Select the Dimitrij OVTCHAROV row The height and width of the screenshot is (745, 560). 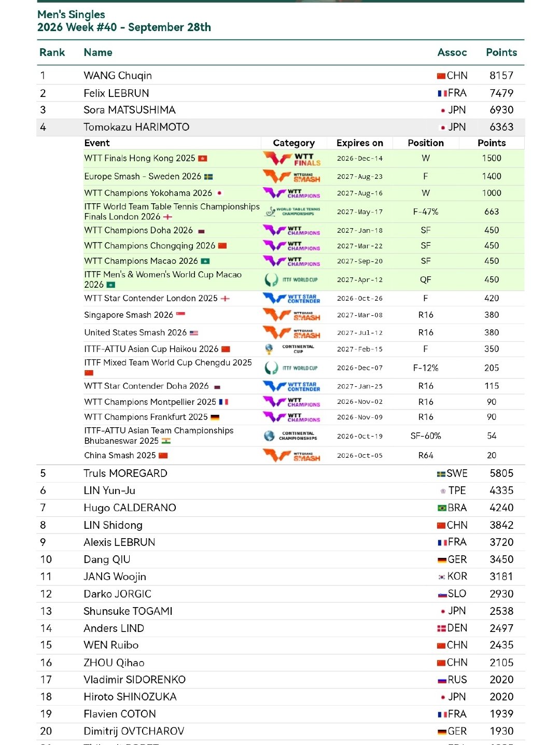click(281, 731)
